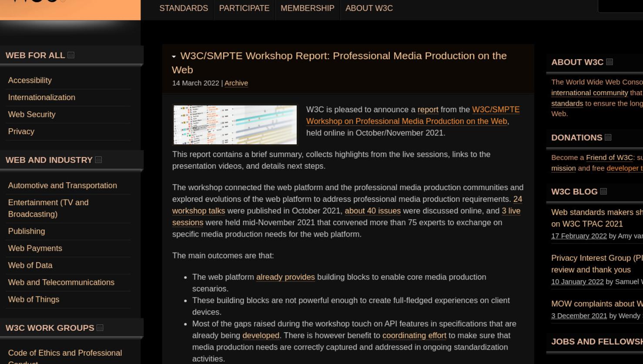Open Web Security link
Image resolution: width=643 pixels, height=364 pixels.
[32, 114]
